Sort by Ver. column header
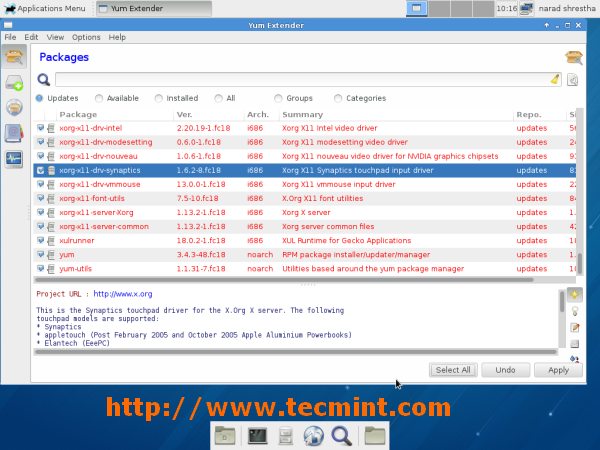The image size is (600, 450). (x=209, y=114)
